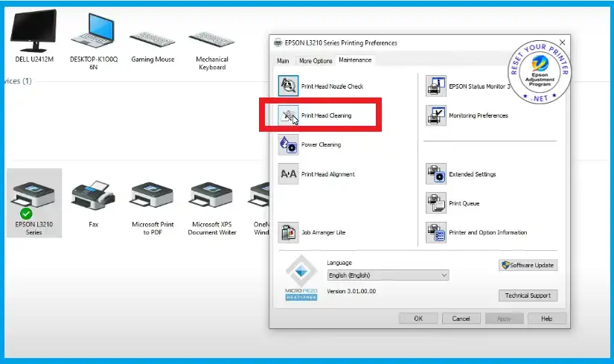Open Print Head Alignment icon
This screenshot has width=614, height=364.
click(x=288, y=174)
